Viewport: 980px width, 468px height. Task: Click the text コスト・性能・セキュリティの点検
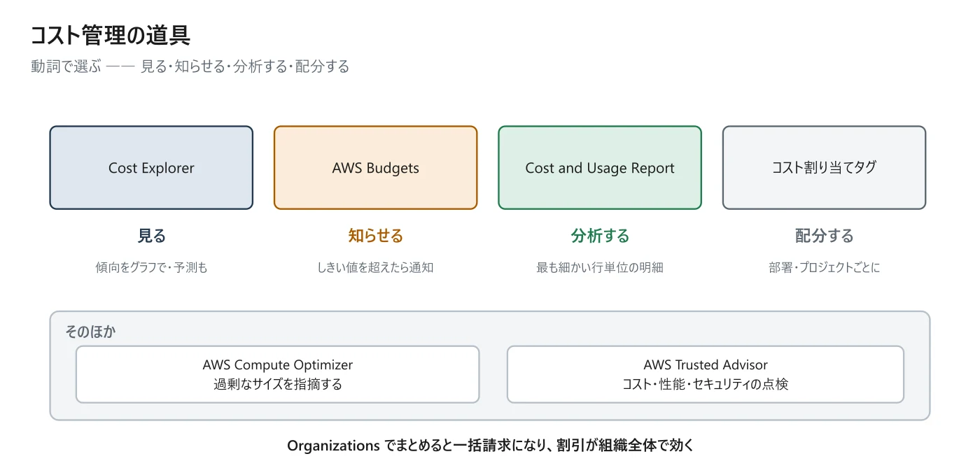coord(706,384)
